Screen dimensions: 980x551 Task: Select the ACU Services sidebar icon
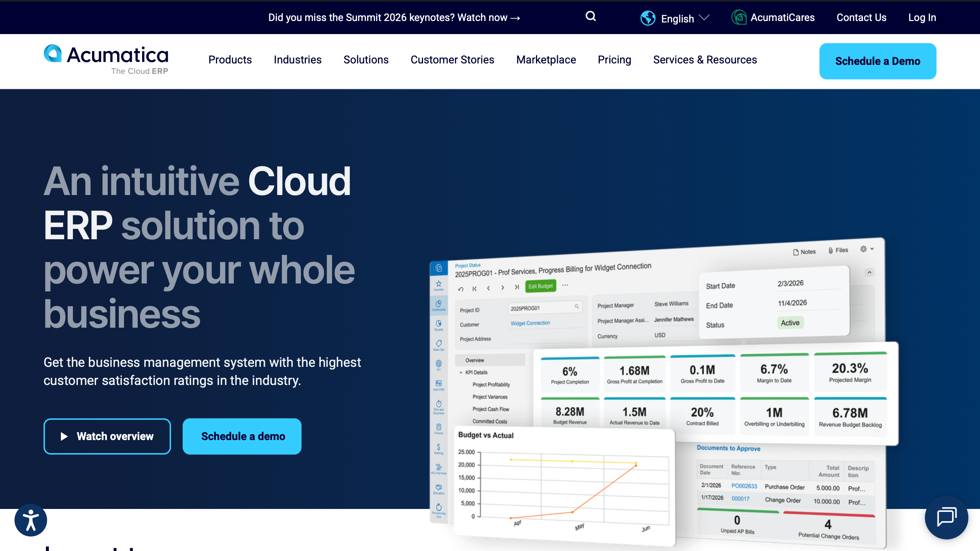pyautogui.click(x=438, y=469)
